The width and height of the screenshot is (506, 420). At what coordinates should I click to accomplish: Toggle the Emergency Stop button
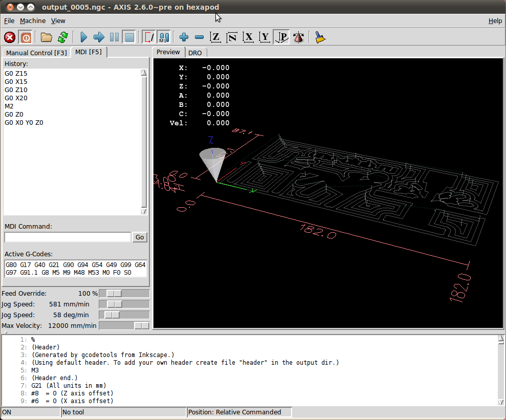coord(10,37)
